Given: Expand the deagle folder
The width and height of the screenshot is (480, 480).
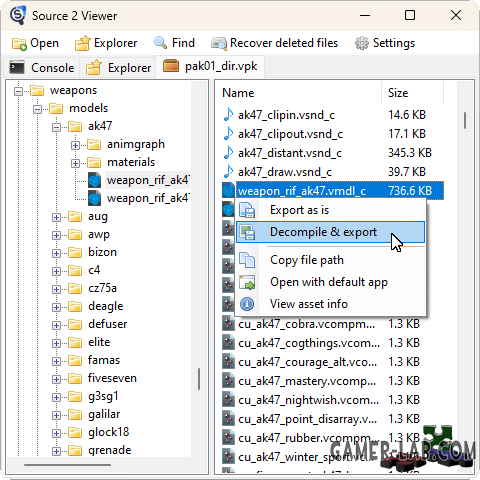Looking at the screenshot, I should [x=56, y=307].
